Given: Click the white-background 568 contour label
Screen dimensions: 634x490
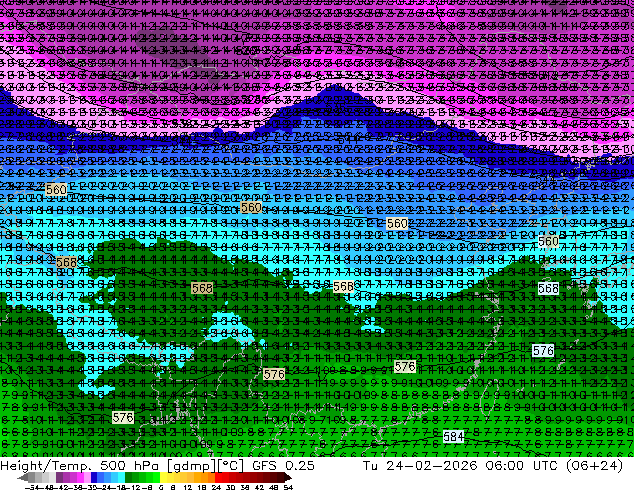Looking at the screenshot, I should (x=548, y=288).
